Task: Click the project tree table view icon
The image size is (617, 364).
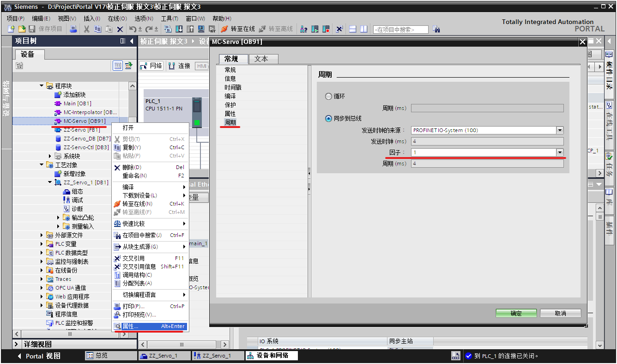Action: (x=118, y=66)
